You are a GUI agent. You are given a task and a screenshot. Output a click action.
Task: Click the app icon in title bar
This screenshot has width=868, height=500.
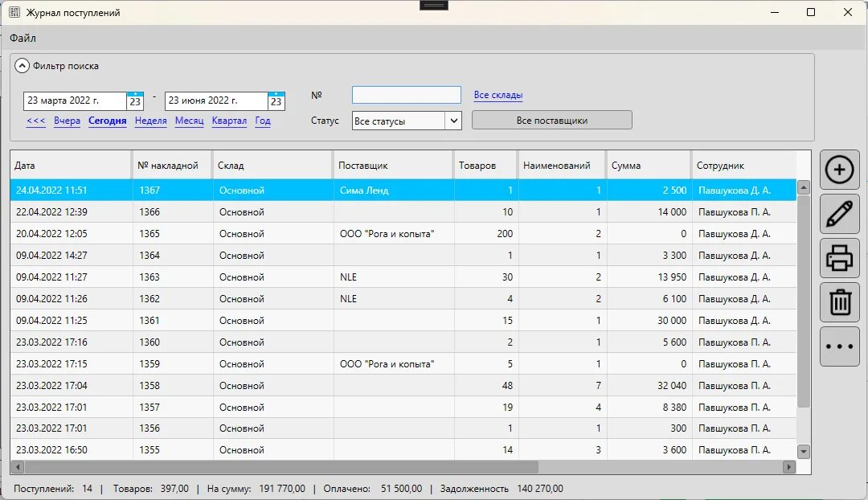14,12
